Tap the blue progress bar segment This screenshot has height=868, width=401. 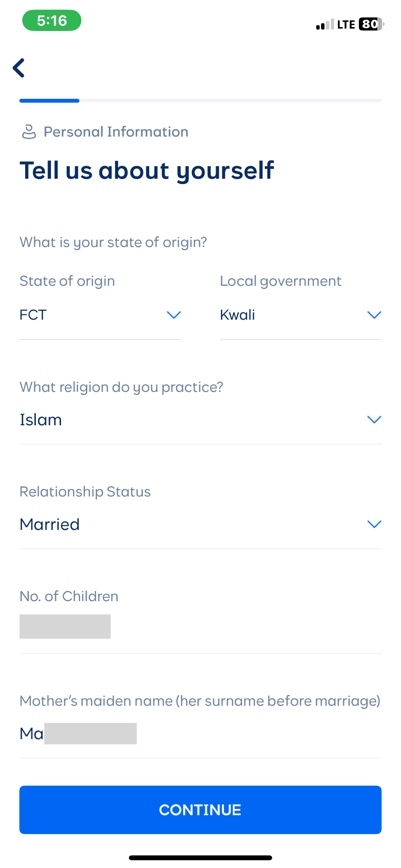point(49,101)
